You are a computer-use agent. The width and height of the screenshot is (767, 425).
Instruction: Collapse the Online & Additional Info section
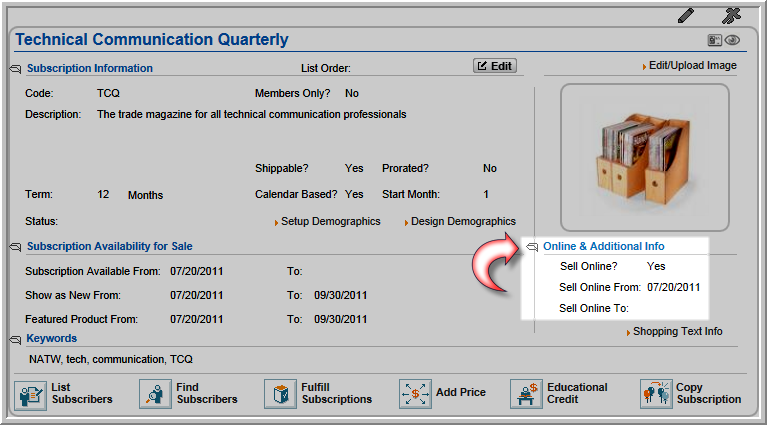point(532,247)
